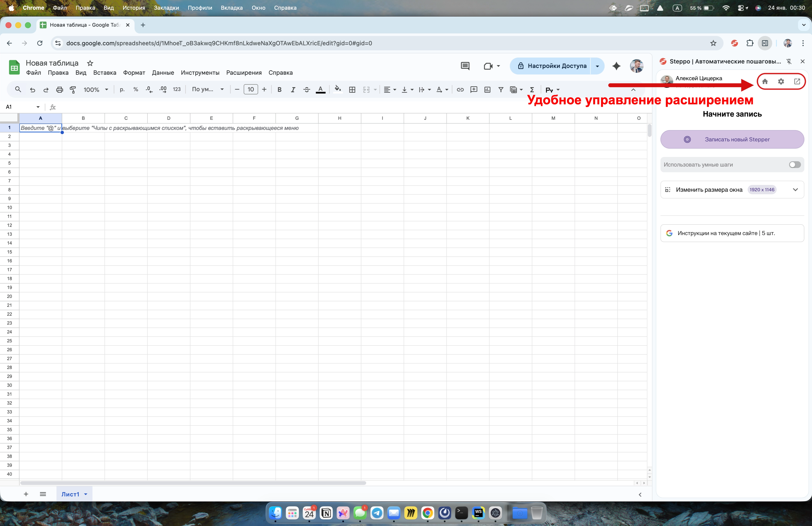The height and width of the screenshot is (526, 812).
Task: Click 'Записать новый Stepper' button
Action: pos(732,139)
